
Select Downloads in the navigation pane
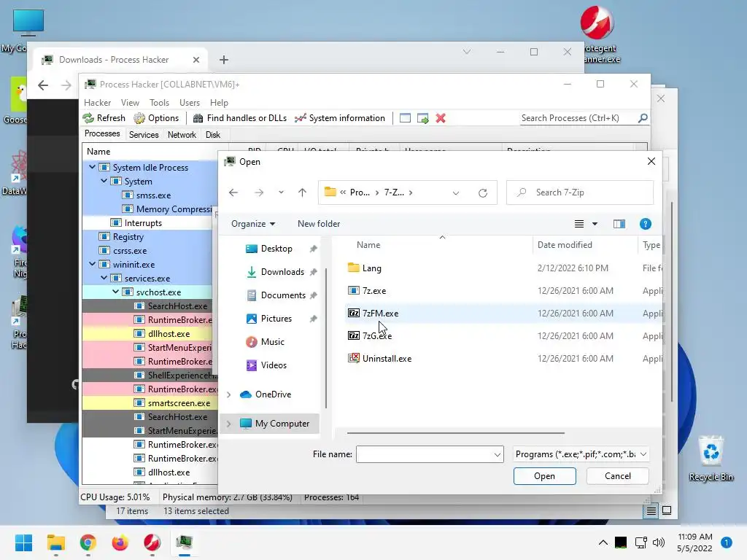pyautogui.click(x=282, y=272)
